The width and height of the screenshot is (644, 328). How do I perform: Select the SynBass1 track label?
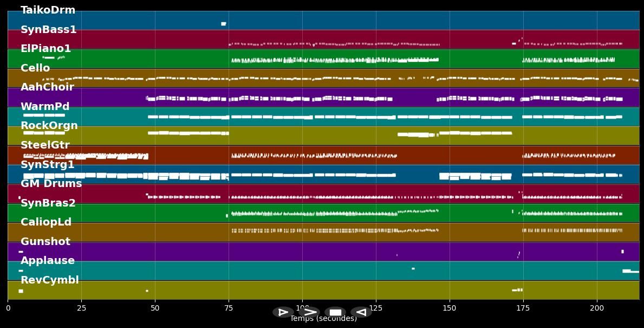coord(48,30)
